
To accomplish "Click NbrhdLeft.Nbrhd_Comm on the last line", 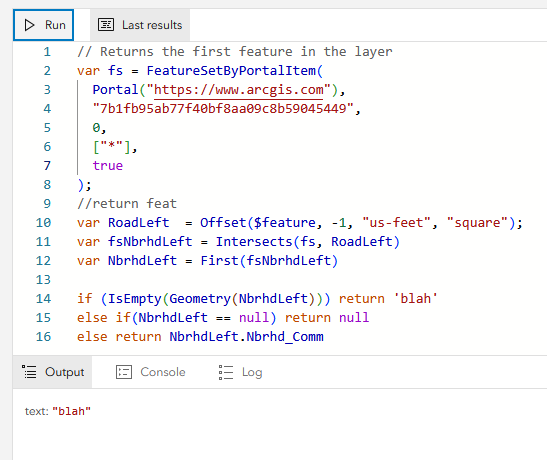I will [x=246, y=337].
